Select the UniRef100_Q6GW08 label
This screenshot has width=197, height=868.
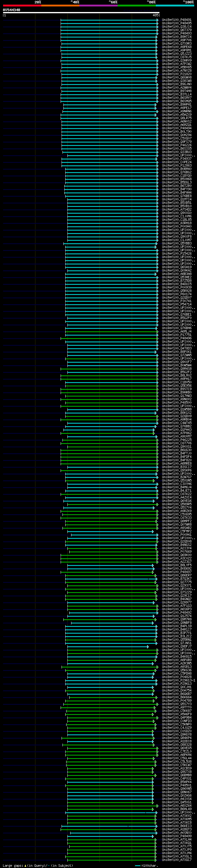tap(176, 78)
